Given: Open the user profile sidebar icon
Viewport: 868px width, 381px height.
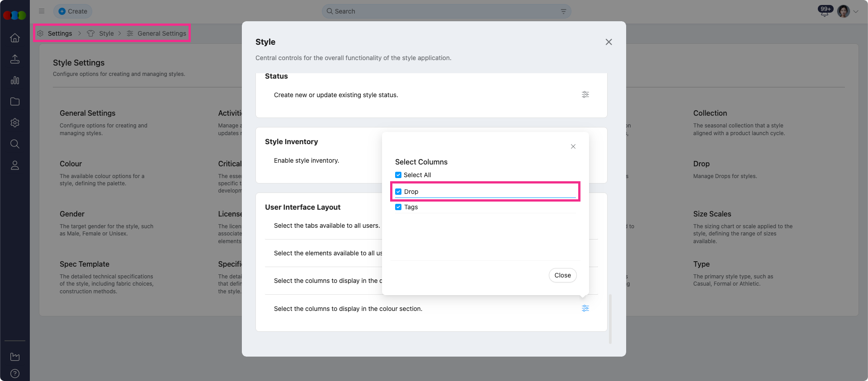Looking at the screenshot, I should click(15, 165).
